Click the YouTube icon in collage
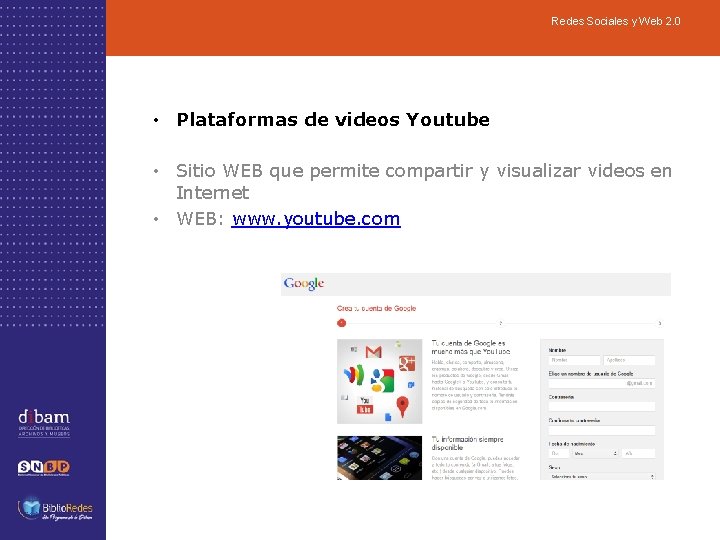The height and width of the screenshot is (540, 720). click(x=365, y=405)
